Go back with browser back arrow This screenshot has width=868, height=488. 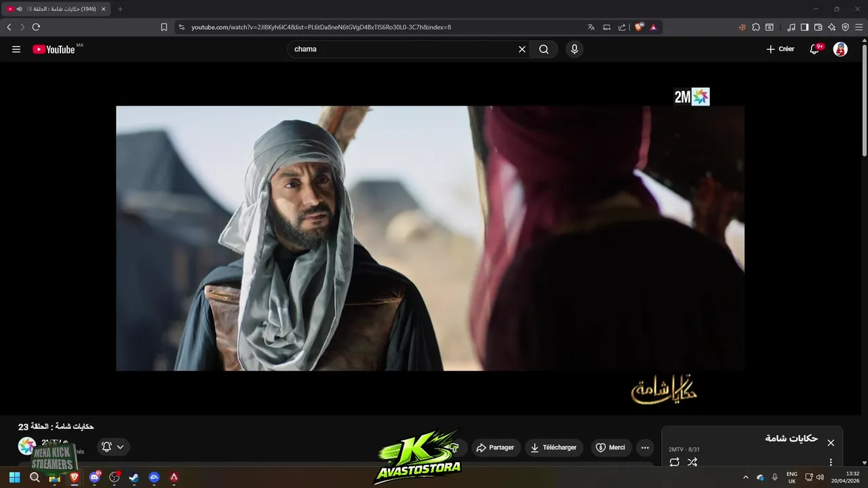point(9,27)
